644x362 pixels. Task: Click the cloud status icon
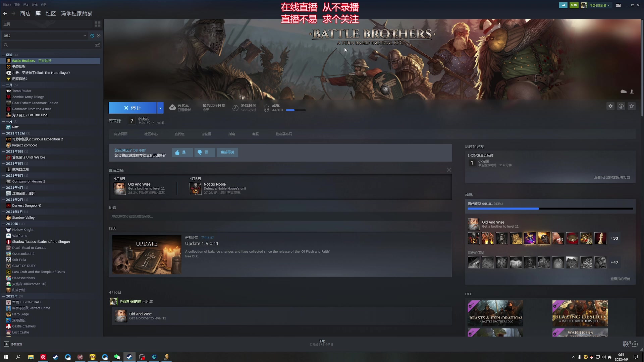[172, 108]
